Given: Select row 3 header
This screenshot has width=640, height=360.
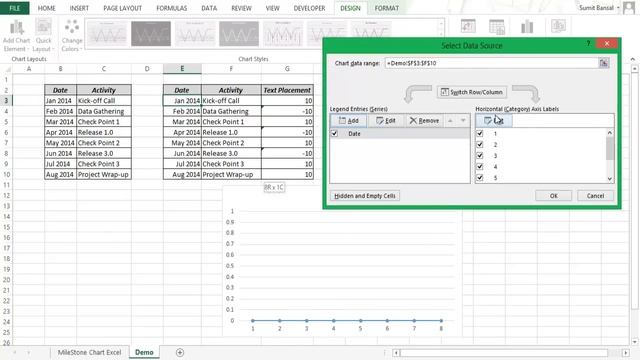Looking at the screenshot, I should pos(6,100).
